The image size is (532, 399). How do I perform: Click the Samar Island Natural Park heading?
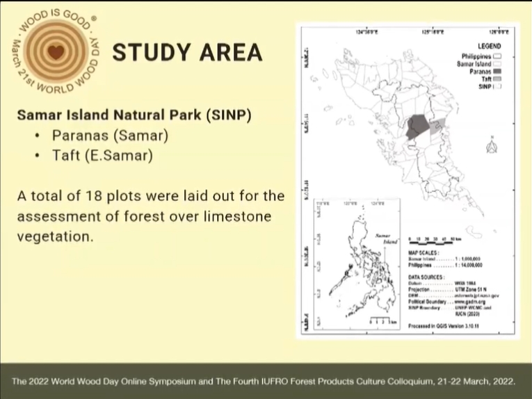[x=134, y=113]
